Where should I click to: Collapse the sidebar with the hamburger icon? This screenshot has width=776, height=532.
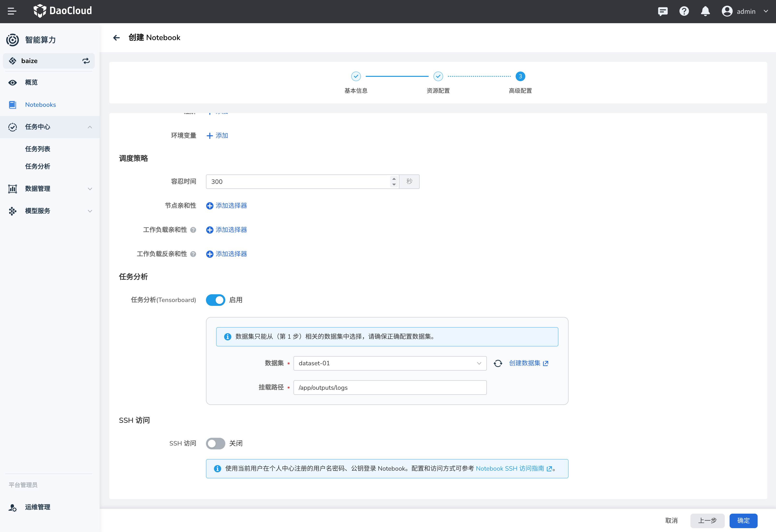pos(12,11)
